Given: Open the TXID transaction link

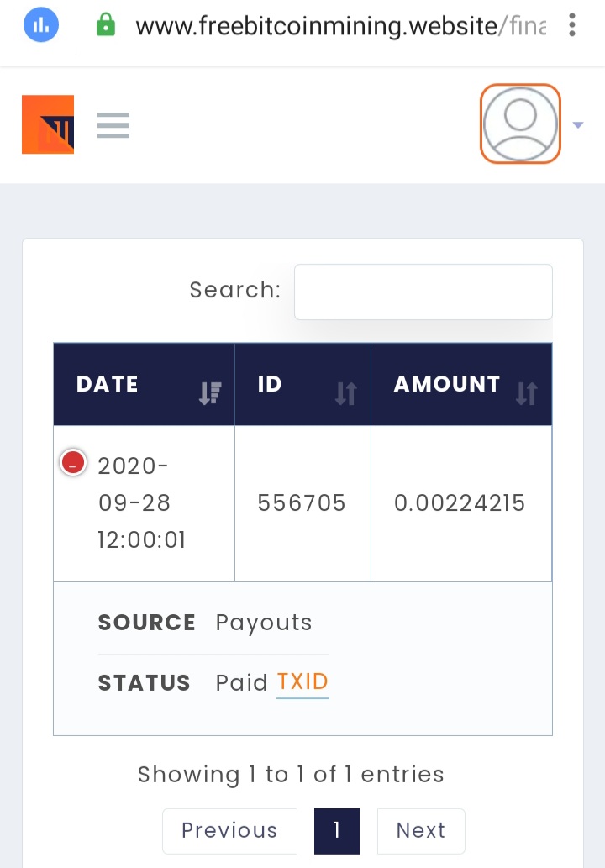Looking at the screenshot, I should click(302, 682).
